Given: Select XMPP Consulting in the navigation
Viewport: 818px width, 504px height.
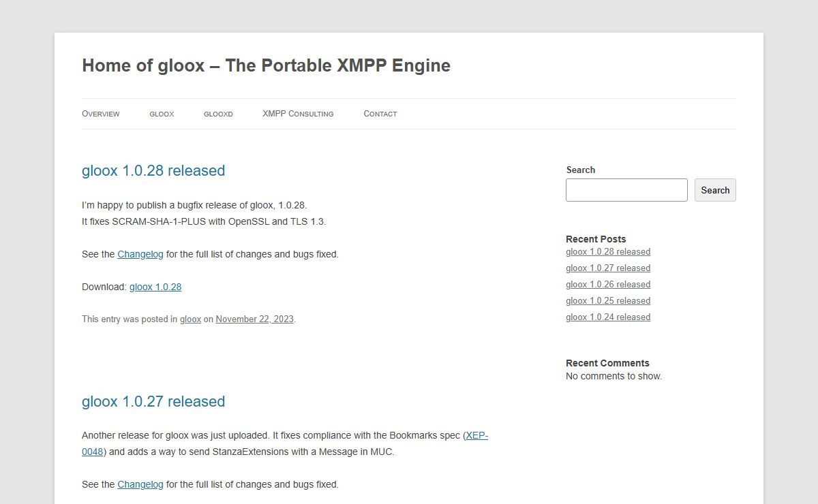Looking at the screenshot, I should 298,114.
